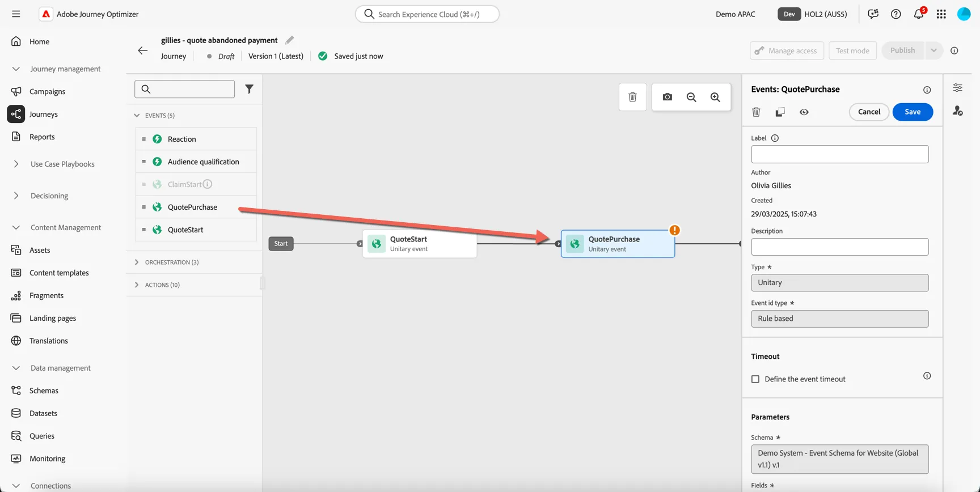Collapse the EVENTS section
Screen dimensions: 980x492
tap(137, 116)
